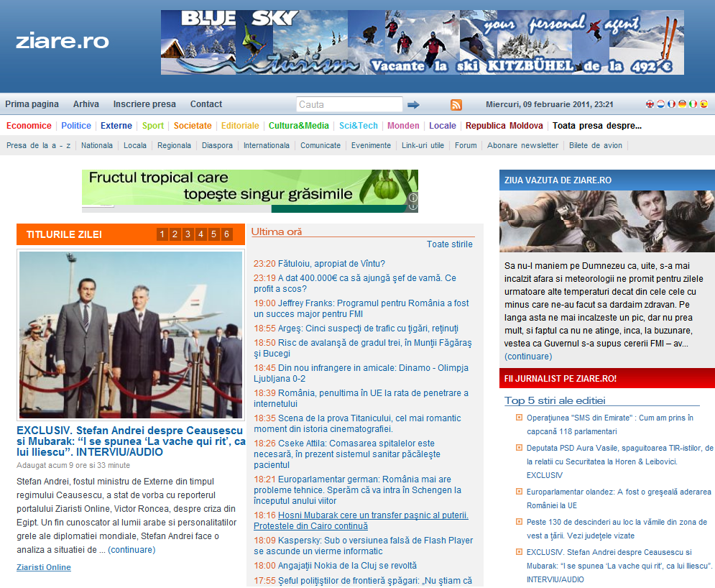The width and height of the screenshot is (715, 588).
Task: Select the Republica Moldova category
Action: [x=504, y=126]
